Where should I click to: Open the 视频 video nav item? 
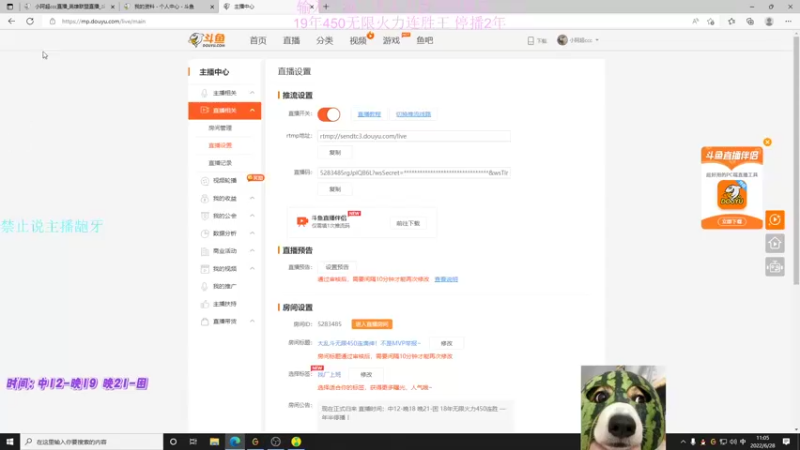click(358, 40)
